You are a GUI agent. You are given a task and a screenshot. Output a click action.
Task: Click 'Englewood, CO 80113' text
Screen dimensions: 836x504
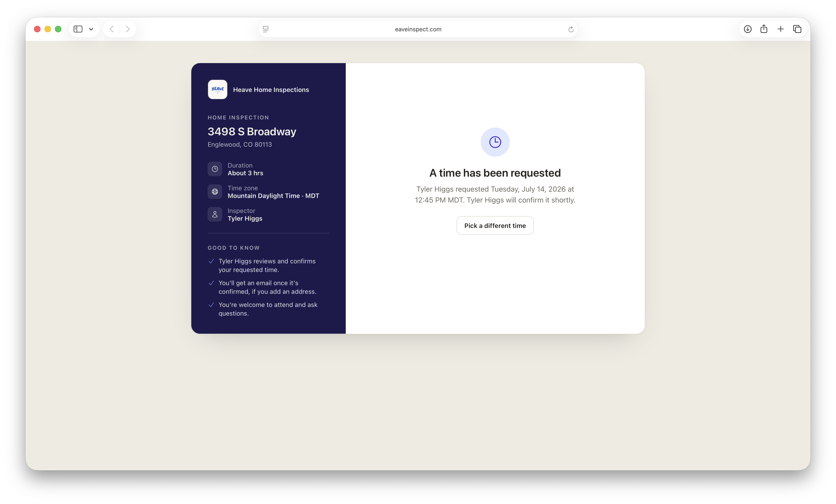(x=239, y=144)
